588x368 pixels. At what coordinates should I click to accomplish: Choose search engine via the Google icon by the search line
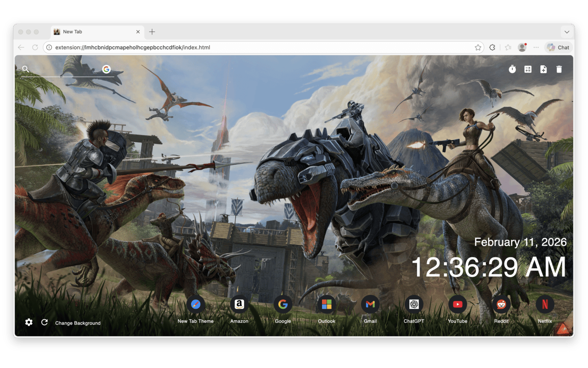(x=106, y=69)
